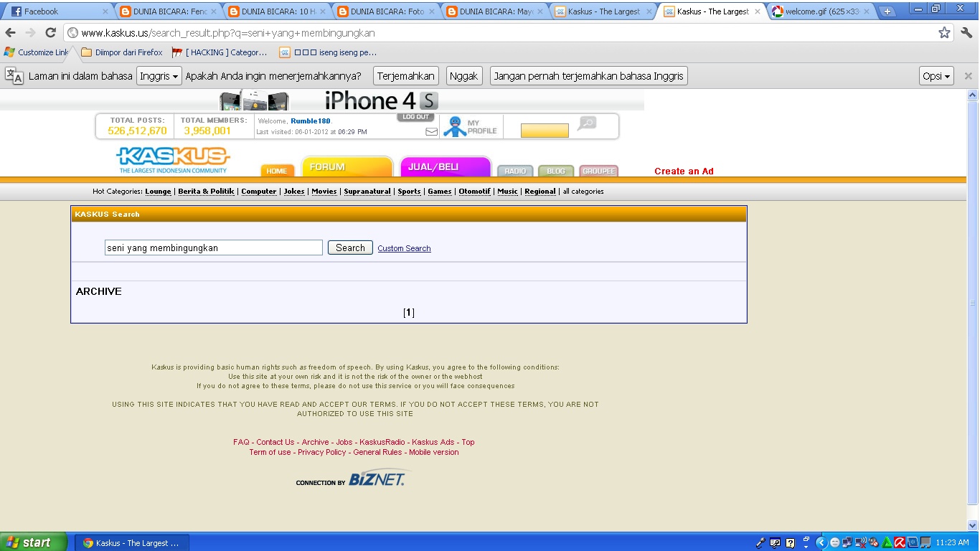Switch to the Facebook tab
This screenshot has height=551, width=980.
pos(58,11)
